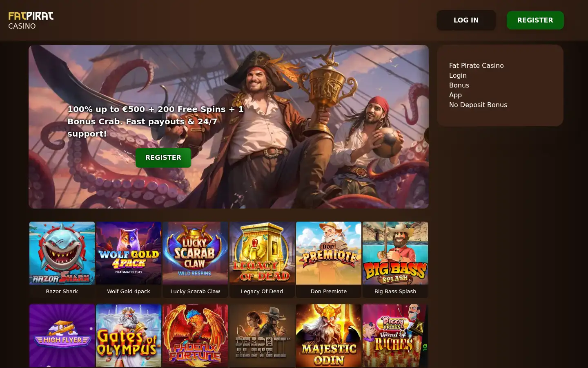588x368 pixels.
Task: Open the Login sidebar link
Action: 458,75
